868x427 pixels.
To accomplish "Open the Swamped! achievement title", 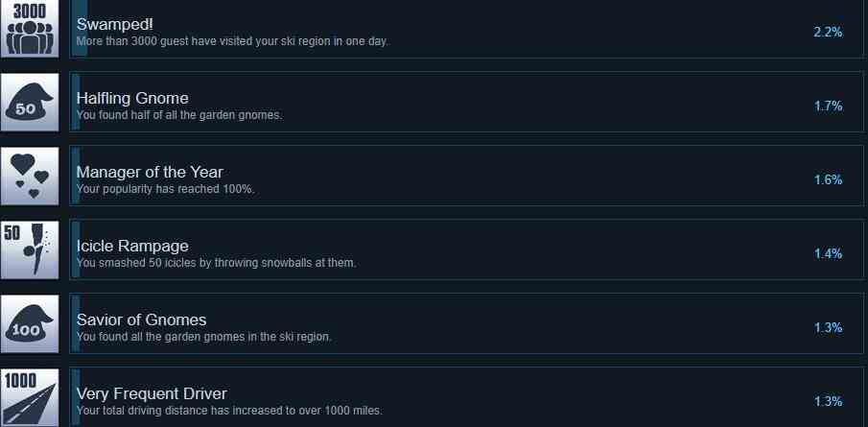I will (x=114, y=24).
